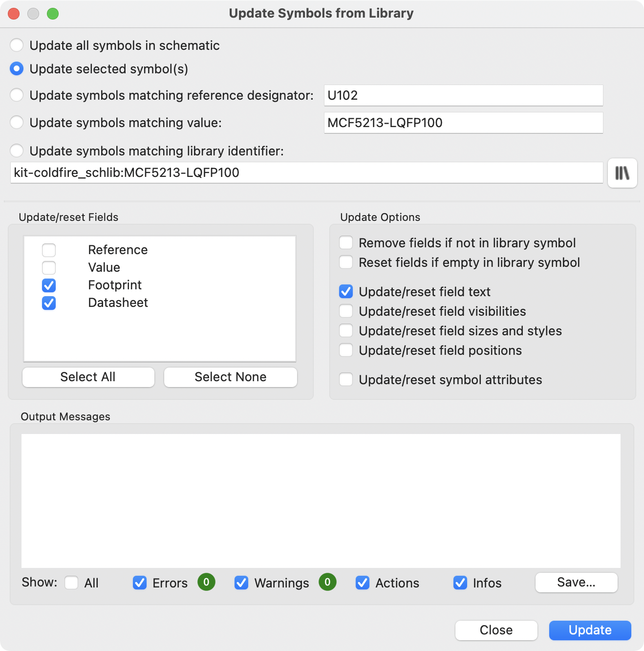Click the green Warnings count badge
This screenshot has height=651, width=644.
327,583
